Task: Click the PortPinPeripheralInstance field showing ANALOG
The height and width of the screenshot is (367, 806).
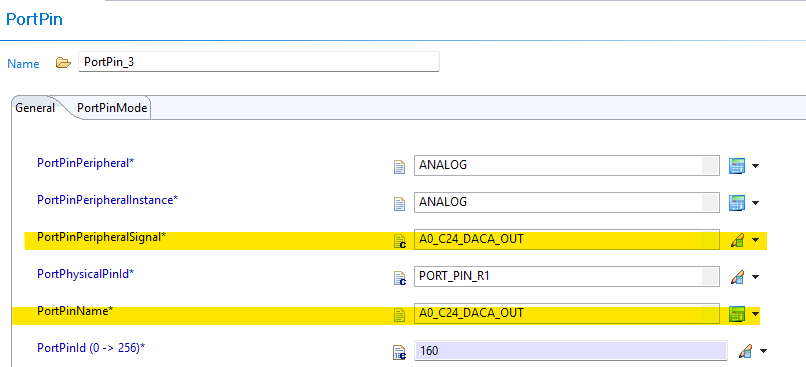Action: pyautogui.click(x=566, y=202)
